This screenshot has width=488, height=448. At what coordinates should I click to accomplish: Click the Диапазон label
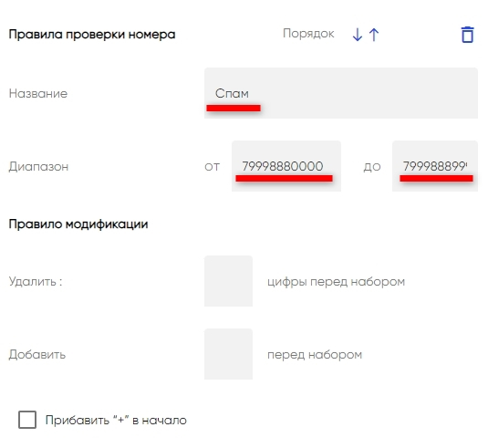coord(38,167)
